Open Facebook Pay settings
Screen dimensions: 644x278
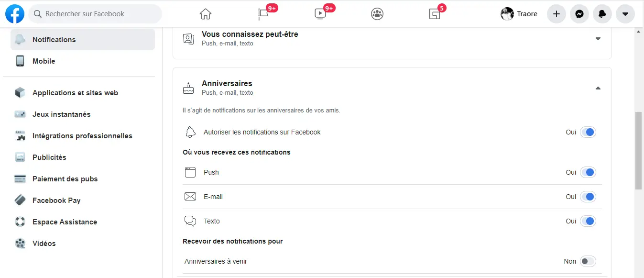coord(83,200)
